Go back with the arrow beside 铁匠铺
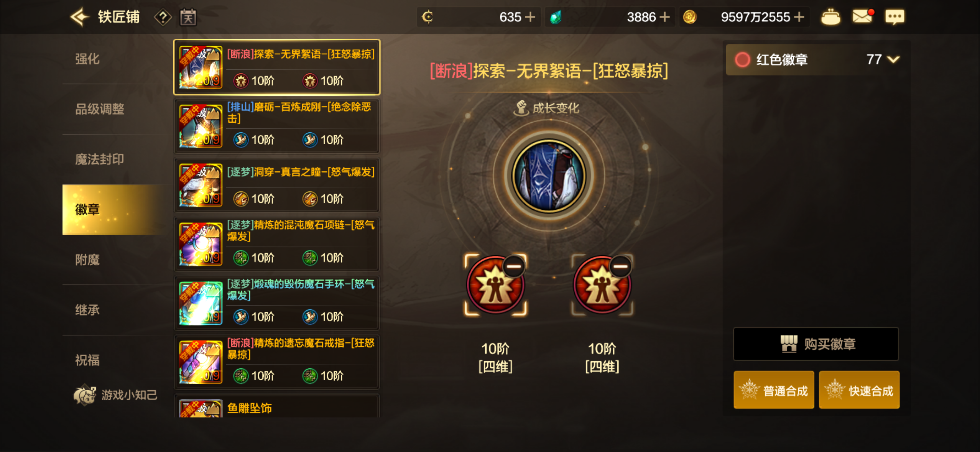The width and height of the screenshot is (980, 452). (x=79, y=17)
